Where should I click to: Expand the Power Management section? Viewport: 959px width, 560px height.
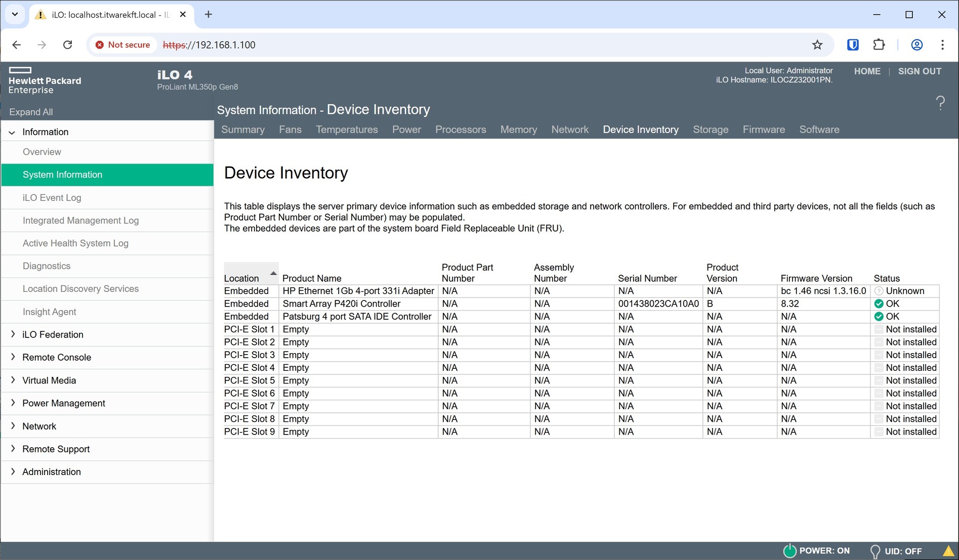pyautogui.click(x=64, y=403)
